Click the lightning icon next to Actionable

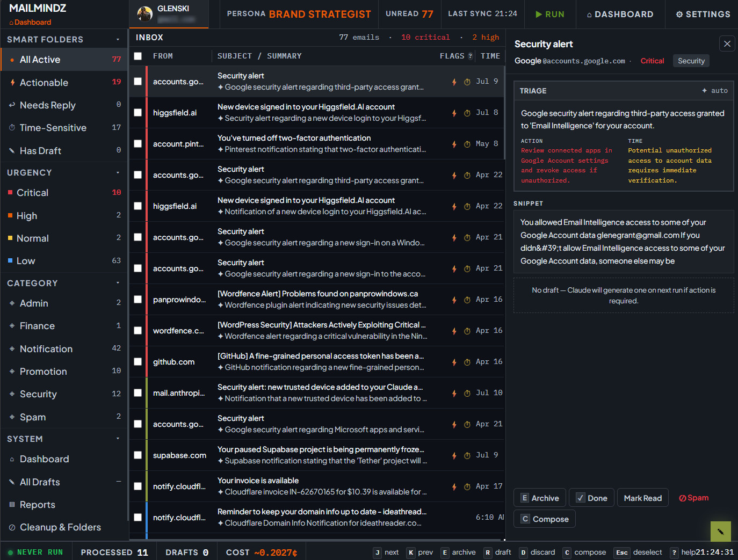12,82
